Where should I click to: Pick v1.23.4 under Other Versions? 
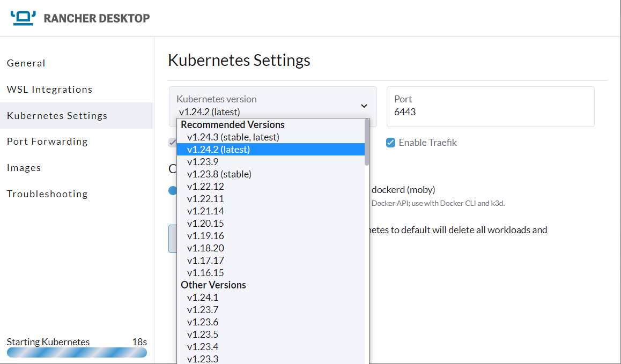click(x=270, y=346)
